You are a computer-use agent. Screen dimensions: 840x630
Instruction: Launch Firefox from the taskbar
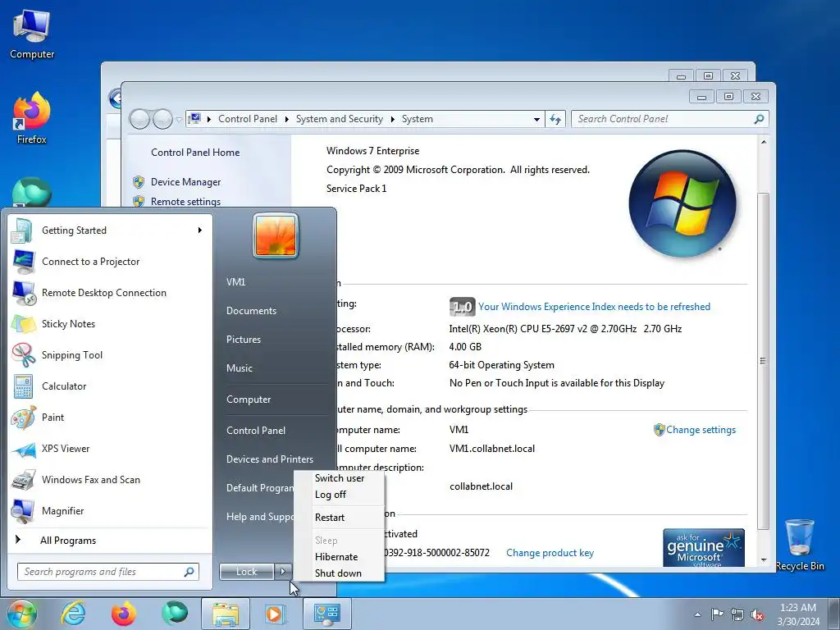point(124,614)
